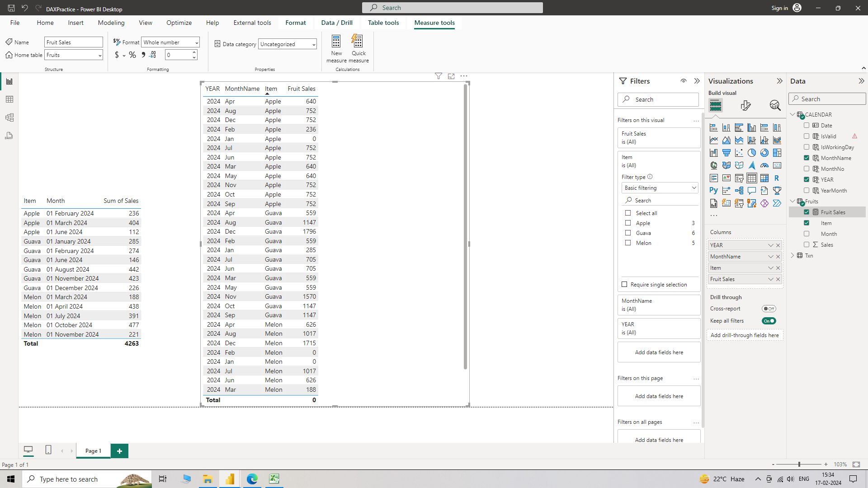Select the pie chart visualization

pos(751,153)
